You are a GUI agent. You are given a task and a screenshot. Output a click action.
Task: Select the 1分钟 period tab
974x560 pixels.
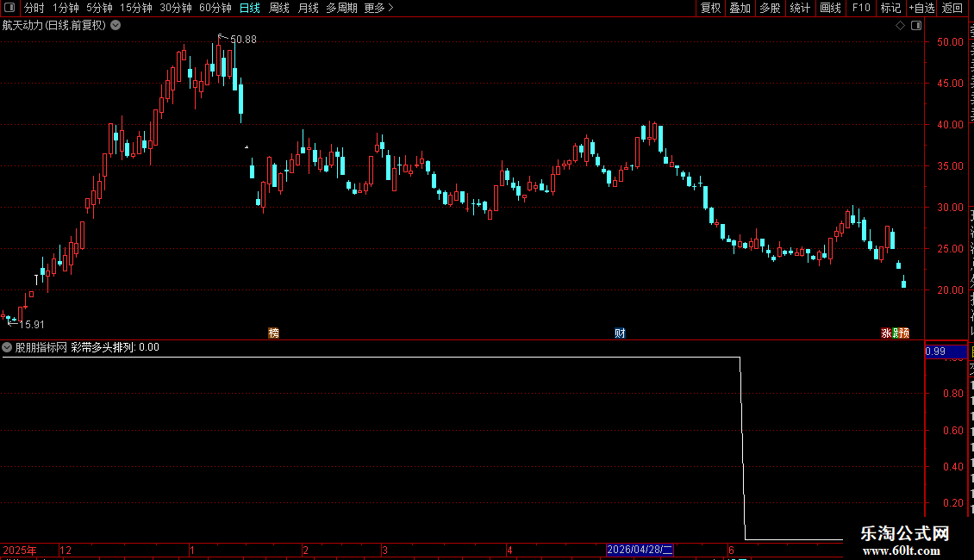[66, 8]
